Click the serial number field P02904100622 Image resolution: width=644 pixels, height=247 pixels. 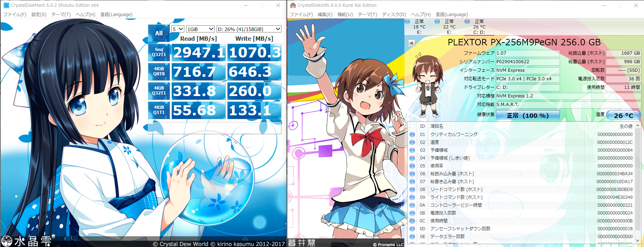point(528,62)
